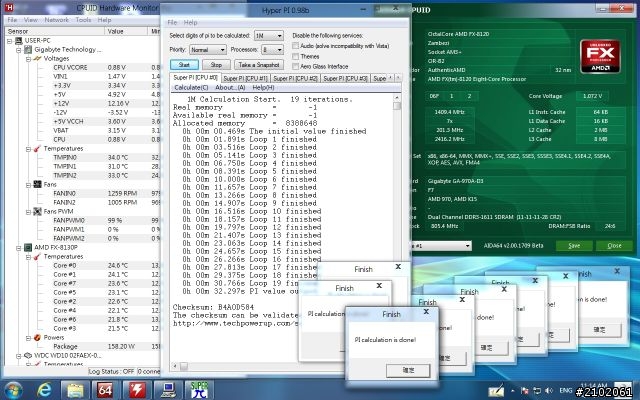Click the Hyper PI horizontal scrollbar thumb
Viewport: 640px width, 400px height.
click(184, 366)
